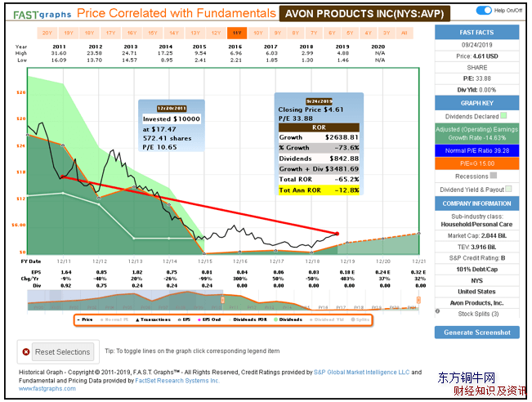Toggle EPS line in chart legend
Screen dimensions: 532x402
coord(184,319)
